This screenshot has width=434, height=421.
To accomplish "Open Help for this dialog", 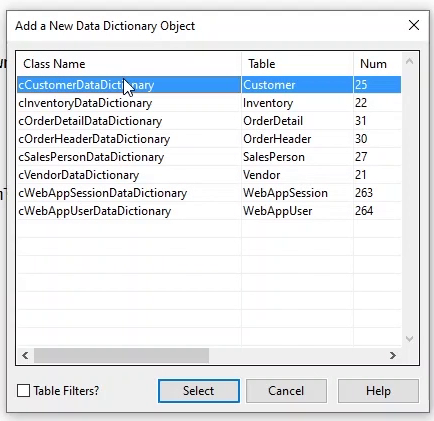I will 378,391.
